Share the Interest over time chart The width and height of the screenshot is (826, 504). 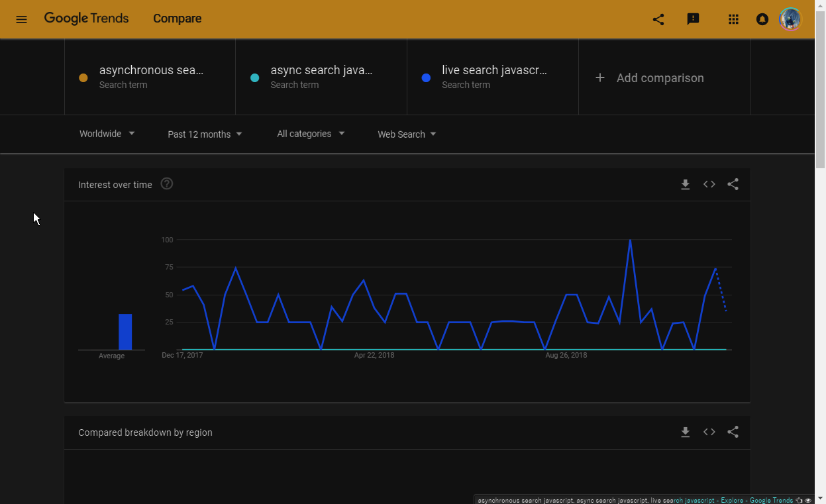coord(733,185)
